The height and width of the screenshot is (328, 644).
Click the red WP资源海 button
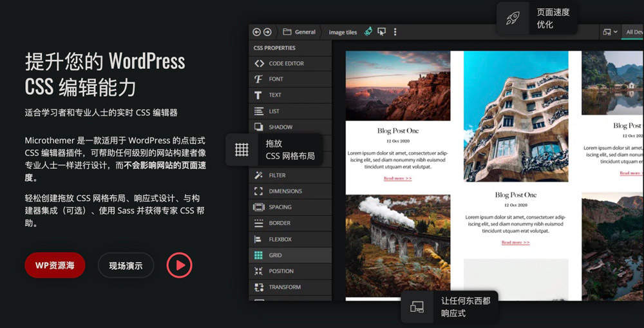tap(55, 265)
